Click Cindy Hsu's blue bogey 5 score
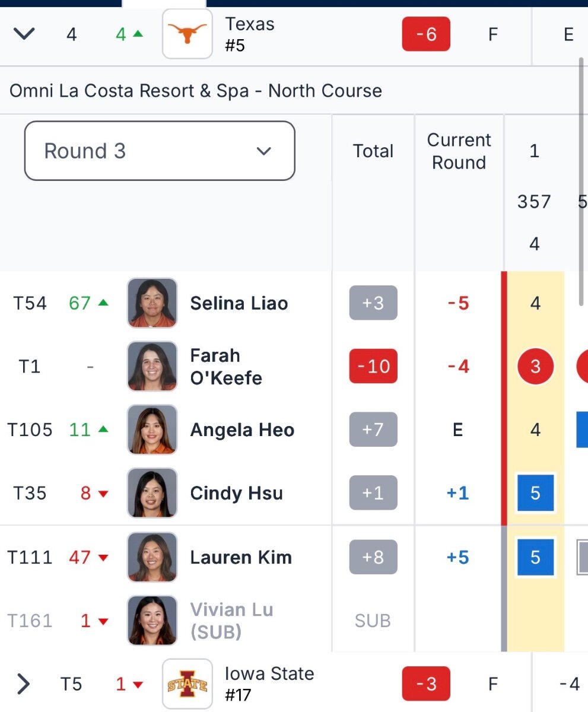Viewport: 588px width, 712px height. [x=535, y=493]
